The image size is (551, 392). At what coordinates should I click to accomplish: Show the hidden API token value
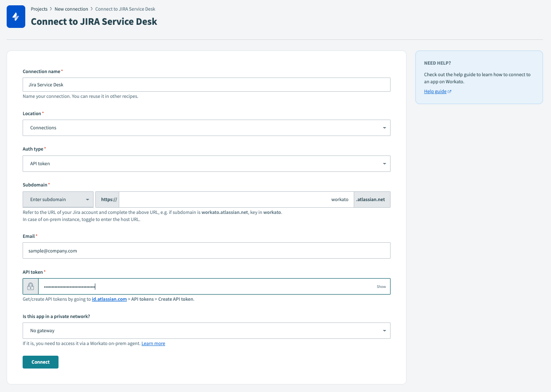381,287
